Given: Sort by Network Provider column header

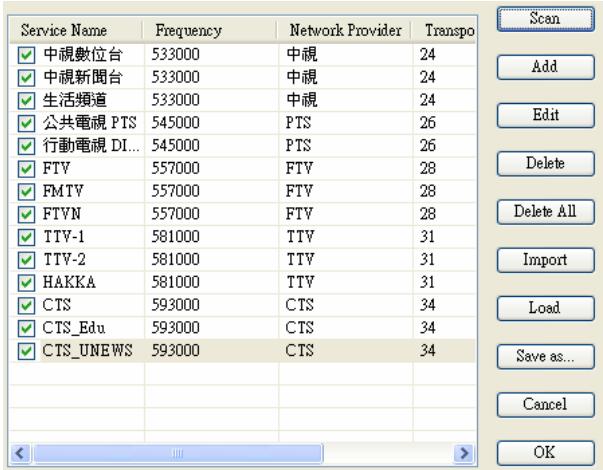Looking at the screenshot, I should (344, 30).
